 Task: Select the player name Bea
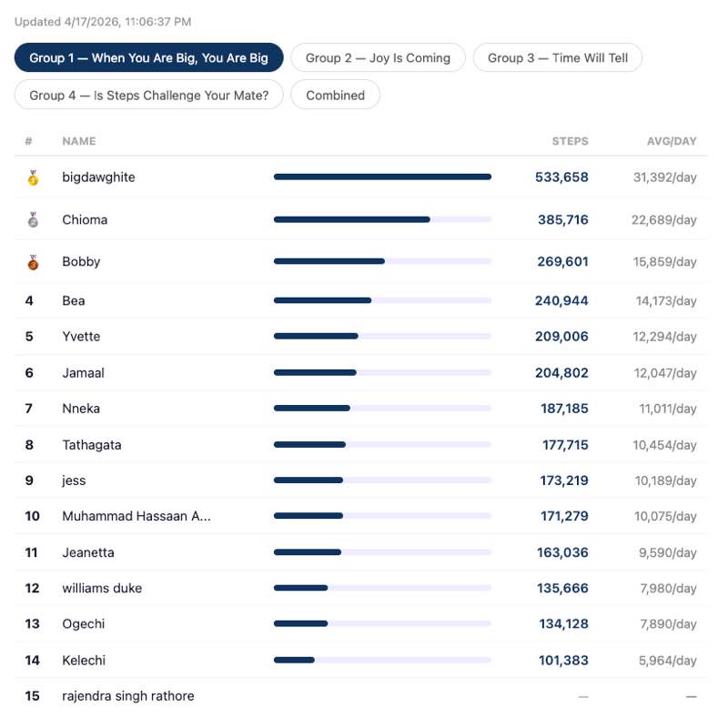[74, 300]
